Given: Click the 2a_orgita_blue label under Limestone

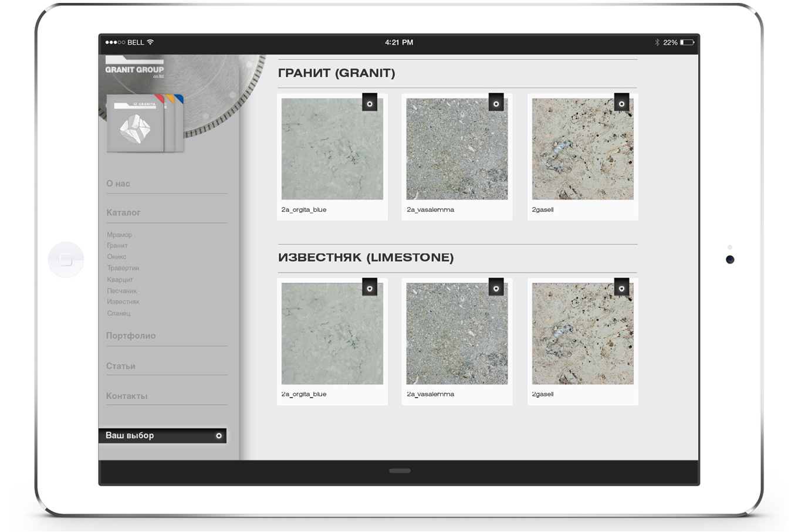Looking at the screenshot, I should point(304,394).
